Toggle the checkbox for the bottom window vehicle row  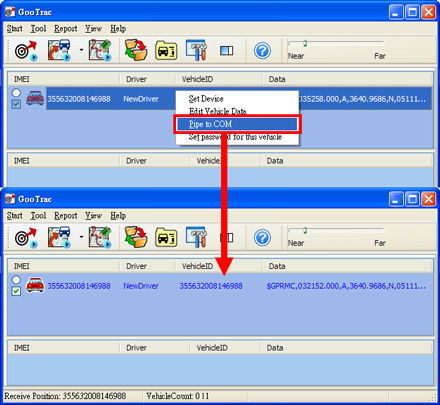pos(16,291)
